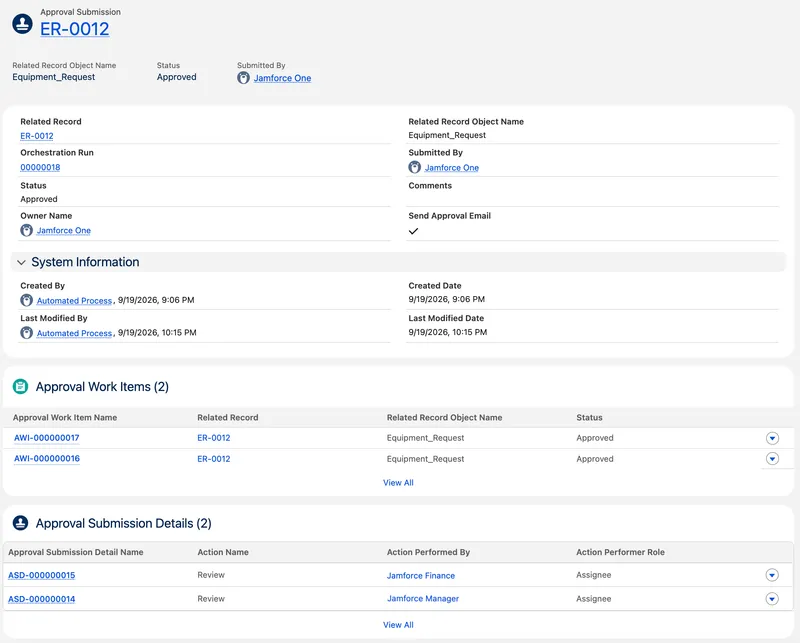Click avatar icon in Created By row
Screen dimensions: 800x643
(27, 300)
